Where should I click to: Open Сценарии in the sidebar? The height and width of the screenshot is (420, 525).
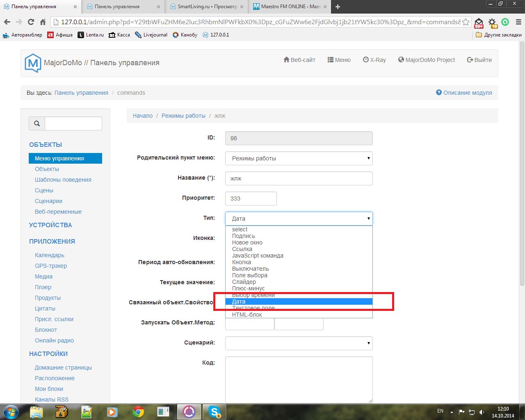coord(48,201)
